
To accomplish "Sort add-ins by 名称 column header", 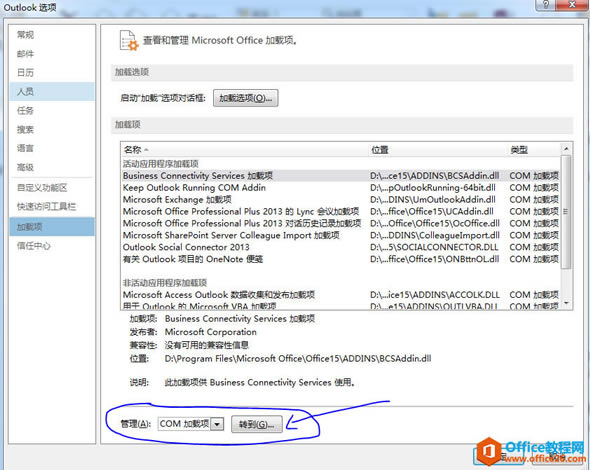I will [245, 150].
